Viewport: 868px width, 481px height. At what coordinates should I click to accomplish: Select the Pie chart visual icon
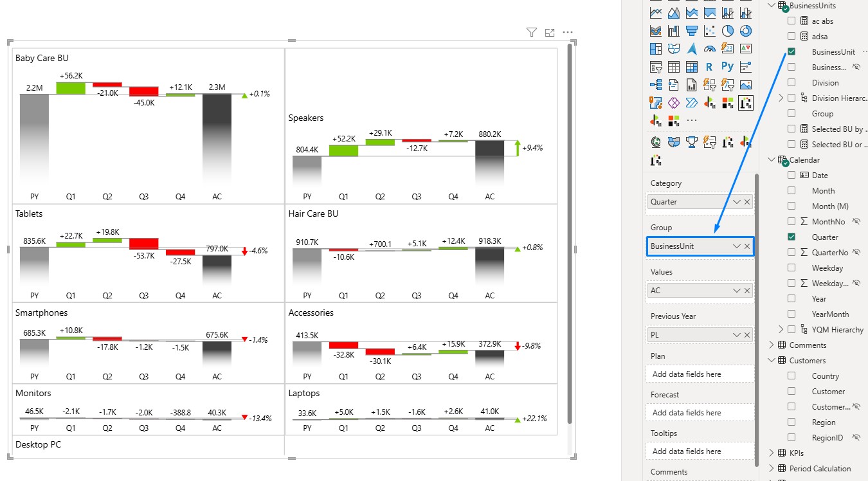(x=728, y=30)
